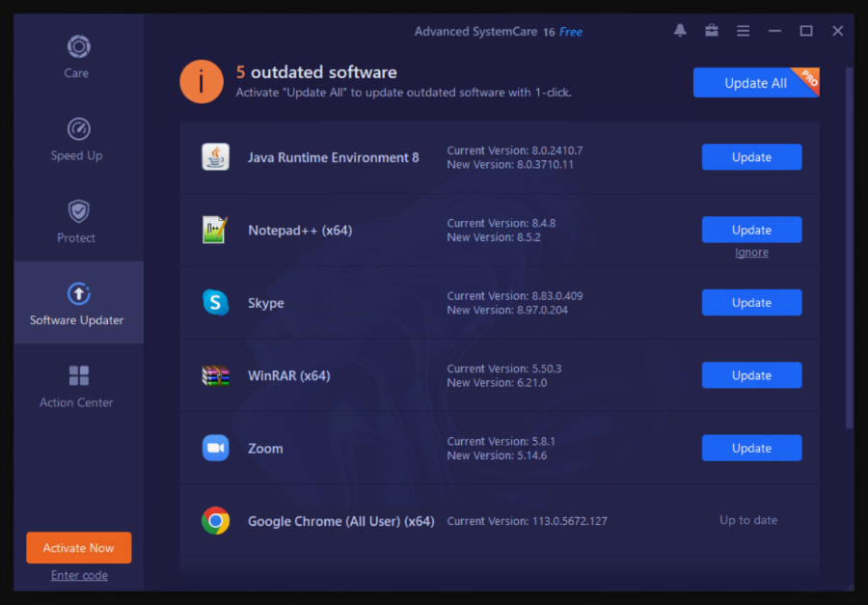Click the WinRAR application icon
The image size is (868, 605).
point(215,375)
